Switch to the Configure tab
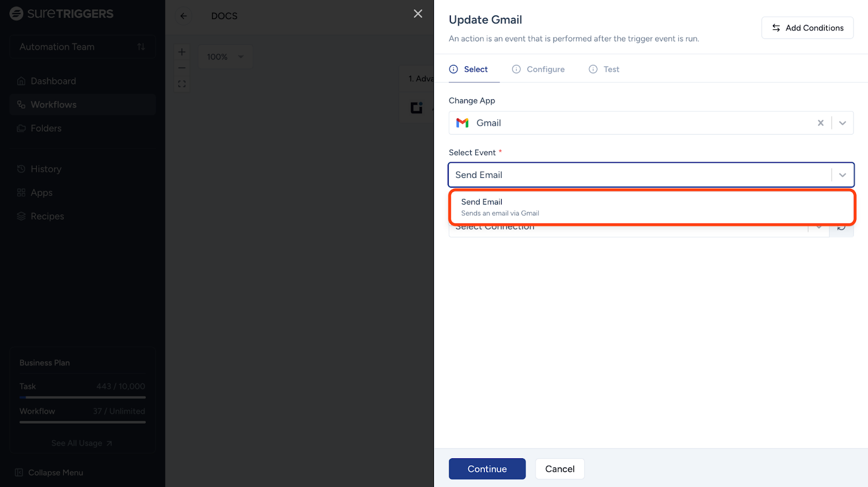The height and width of the screenshot is (487, 868). click(539, 69)
